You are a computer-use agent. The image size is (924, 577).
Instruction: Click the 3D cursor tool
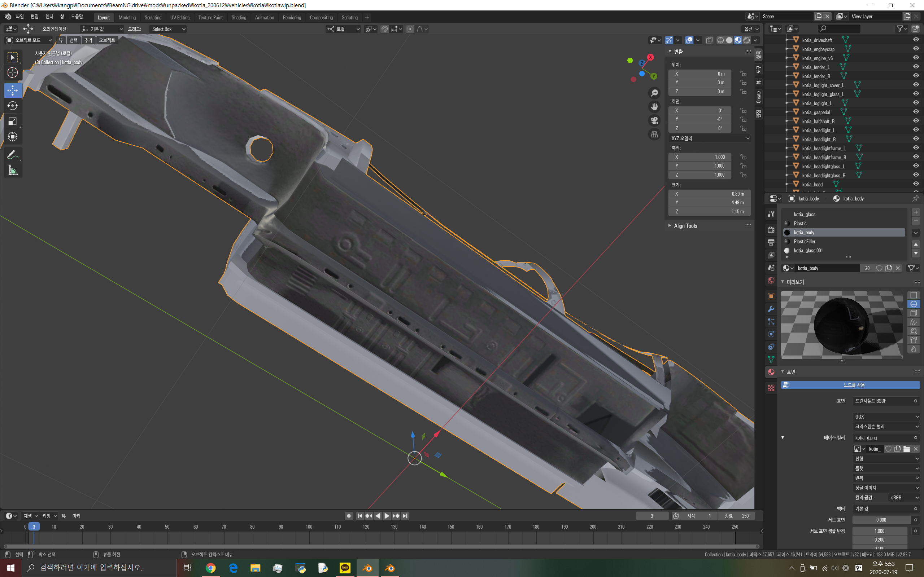[13, 72]
